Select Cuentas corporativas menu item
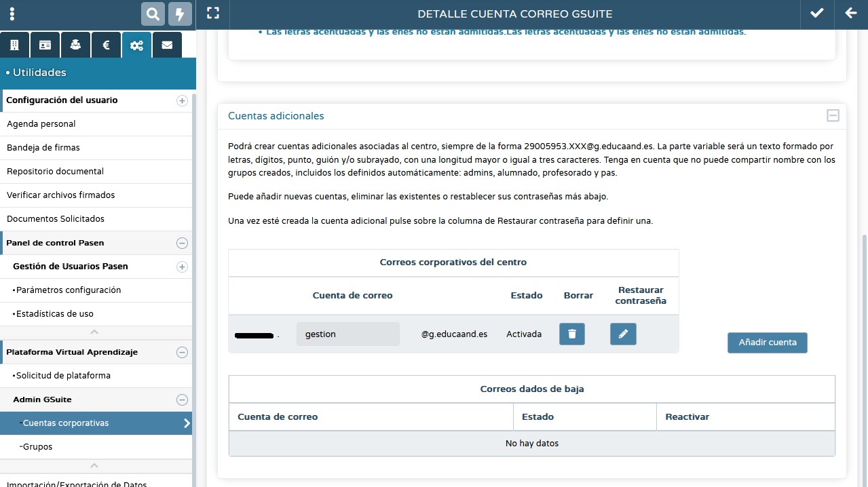Screen dimensions: 868x487 (x=96, y=423)
